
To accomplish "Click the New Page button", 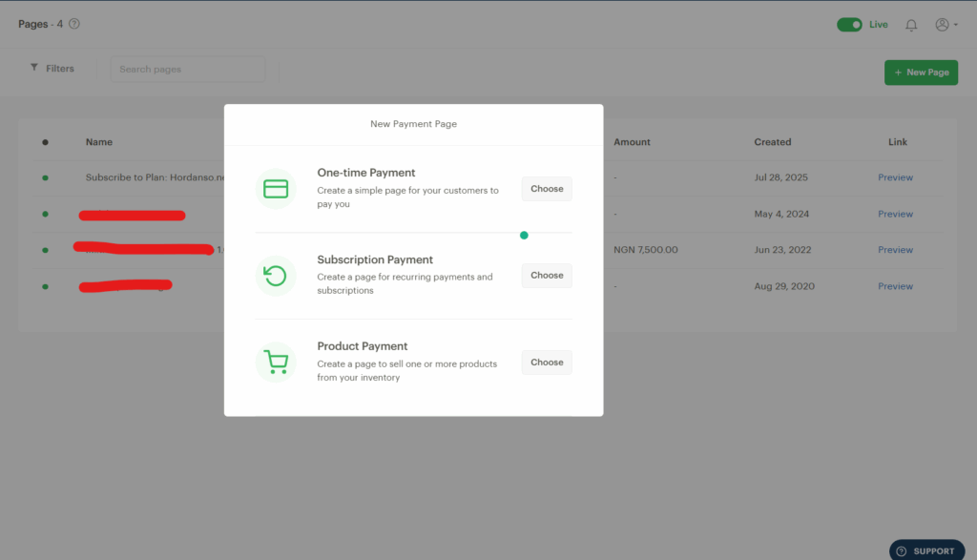I will [921, 73].
